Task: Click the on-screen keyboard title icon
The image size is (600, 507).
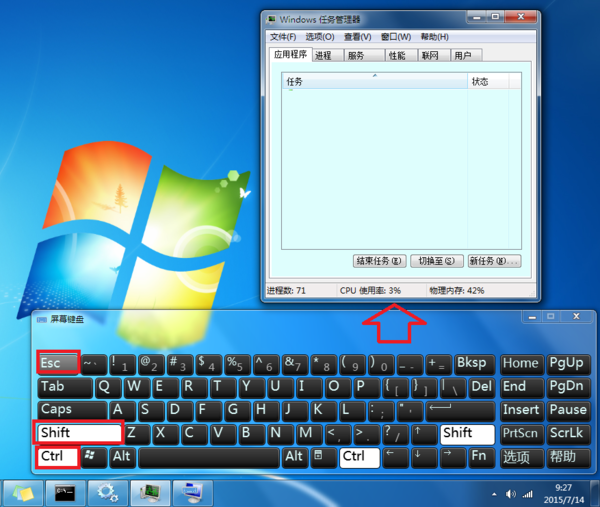Action: [42, 320]
